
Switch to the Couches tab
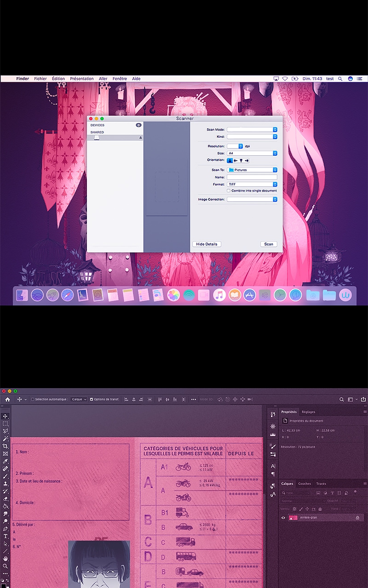(x=305, y=484)
